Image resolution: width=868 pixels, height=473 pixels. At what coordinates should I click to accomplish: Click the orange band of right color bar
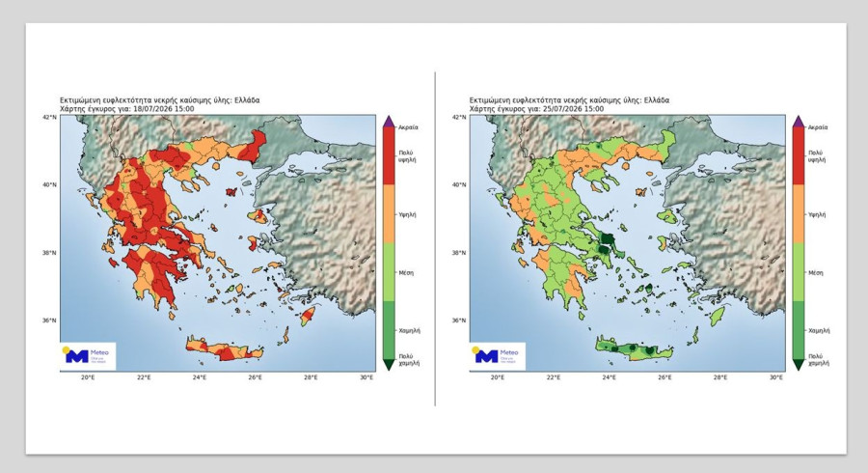coord(799,213)
